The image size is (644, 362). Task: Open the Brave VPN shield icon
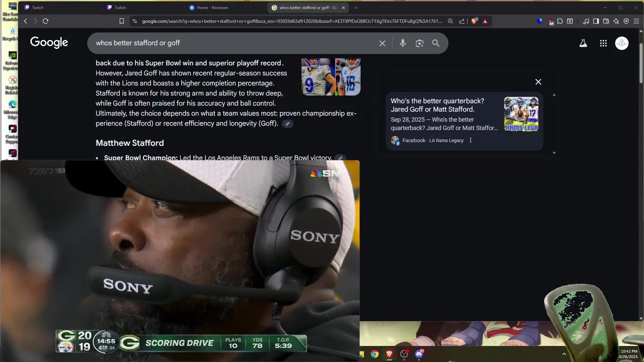click(x=626, y=21)
